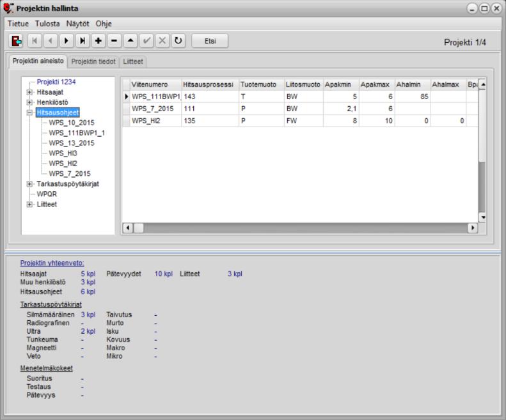Click Hitsausohjeet 6 kpl count
Screen dimensions: 506x420
tap(88, 292)
